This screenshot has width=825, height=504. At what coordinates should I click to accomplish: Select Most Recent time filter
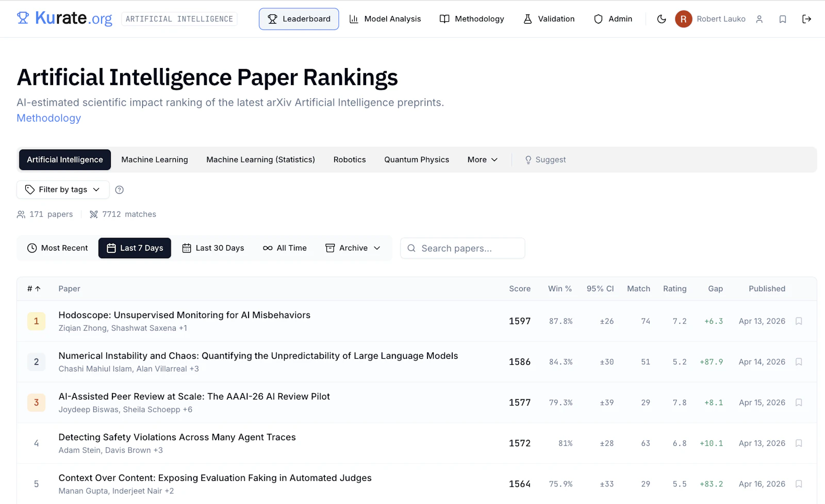(x=58, y=248)
